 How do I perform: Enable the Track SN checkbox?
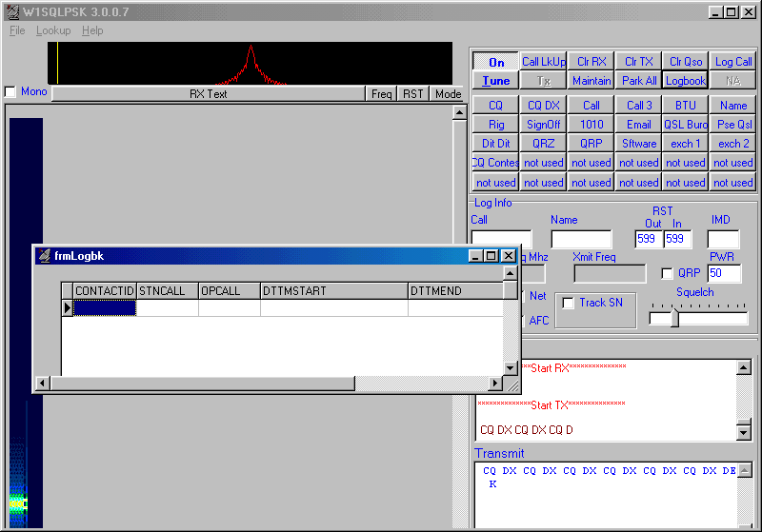[568, 303]
